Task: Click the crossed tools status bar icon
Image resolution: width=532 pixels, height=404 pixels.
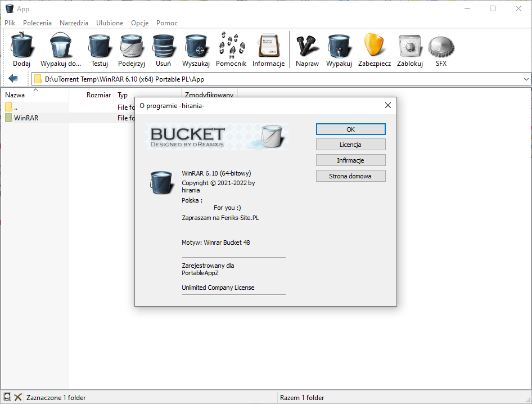Action: click(x=18, y=397)
